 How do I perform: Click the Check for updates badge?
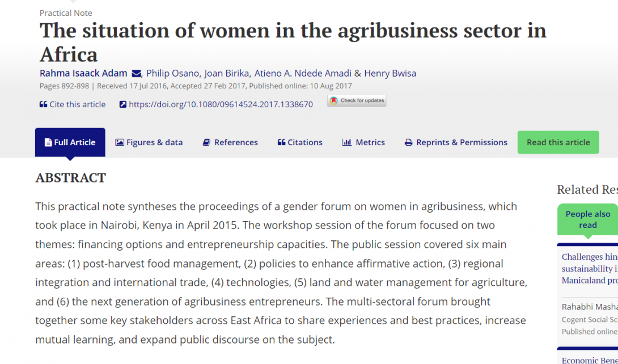pyautogui.click(x=357, y=100)
